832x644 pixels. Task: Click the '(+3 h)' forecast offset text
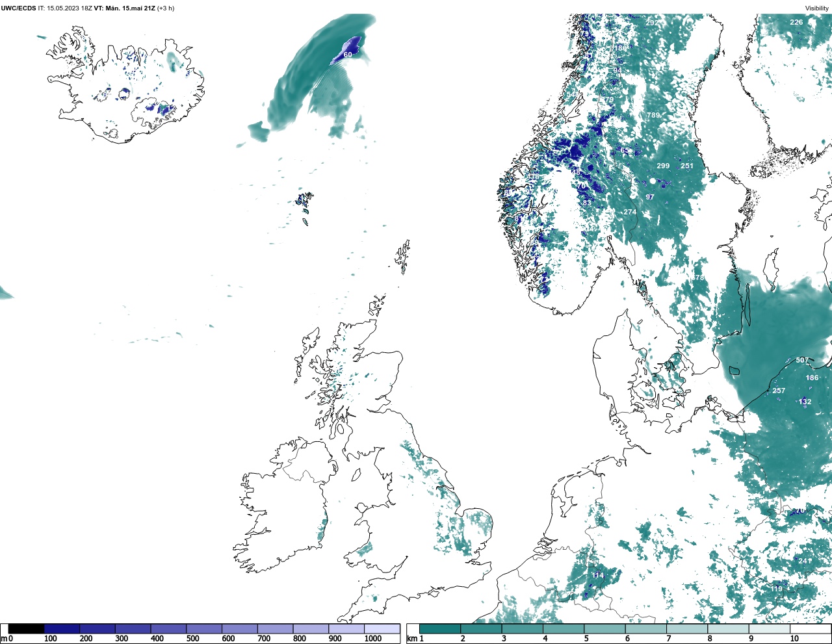click(166, 8)
